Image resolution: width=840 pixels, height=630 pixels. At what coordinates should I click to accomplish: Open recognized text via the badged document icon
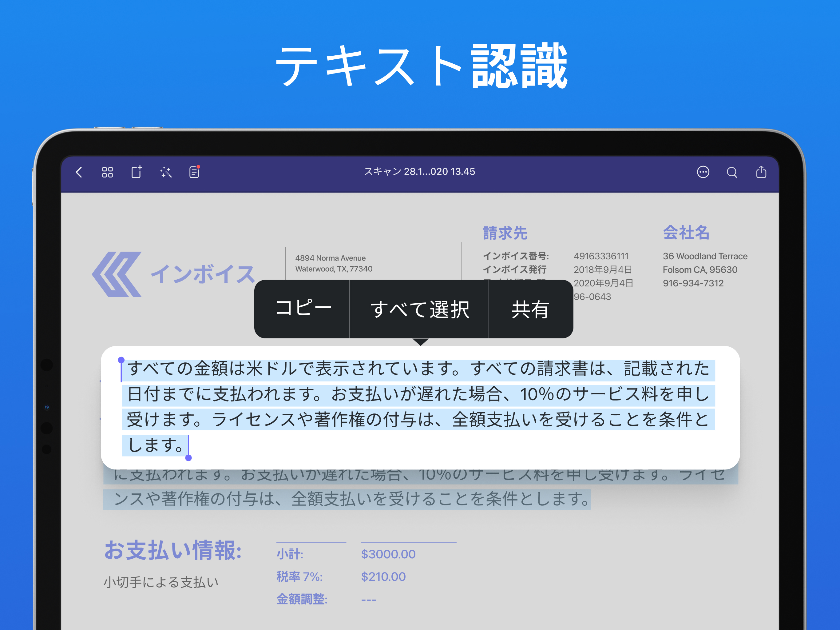pos(194,172)
